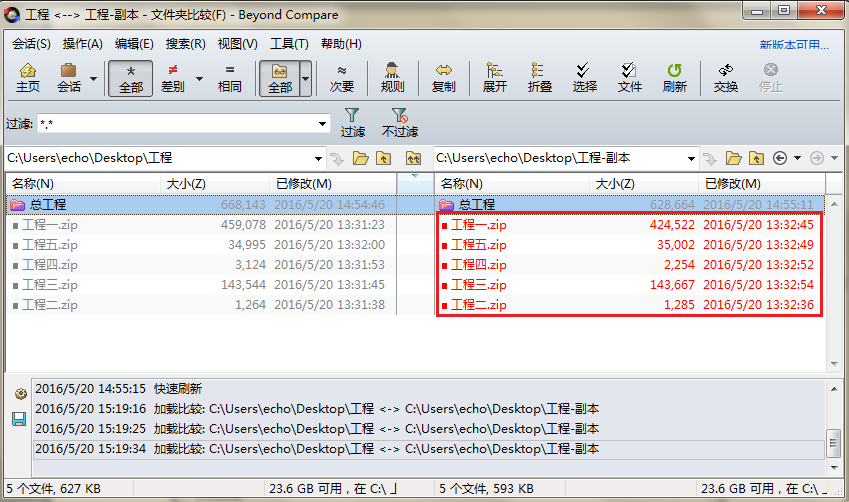849x502 pixels.
Task: Toggle the 全部 show-all star button
Action: [x=130, y=79]
